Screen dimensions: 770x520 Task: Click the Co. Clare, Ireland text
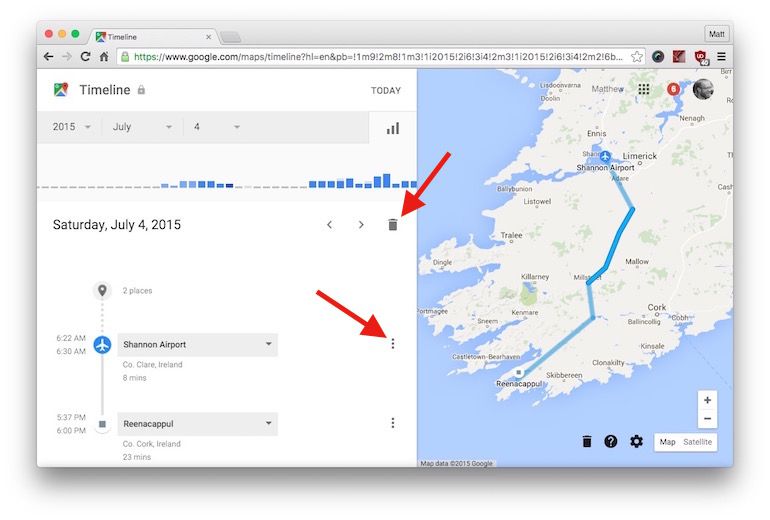[x=152, y=364]
